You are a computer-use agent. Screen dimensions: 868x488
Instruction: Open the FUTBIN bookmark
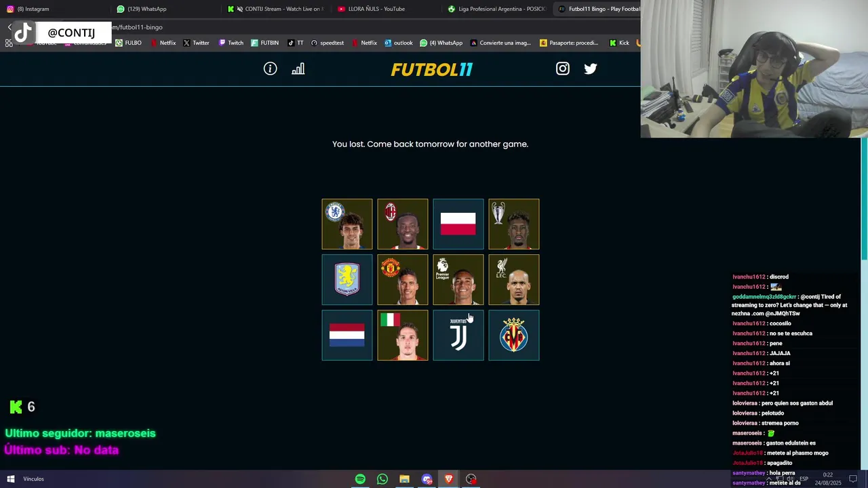pos(264,43)
